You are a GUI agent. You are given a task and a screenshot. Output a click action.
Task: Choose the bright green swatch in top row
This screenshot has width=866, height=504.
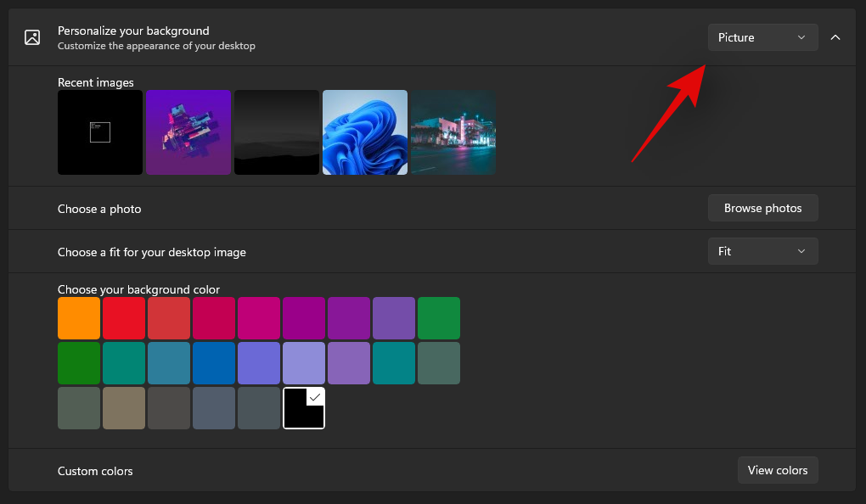pyautogui.click(x=439, y=318)
